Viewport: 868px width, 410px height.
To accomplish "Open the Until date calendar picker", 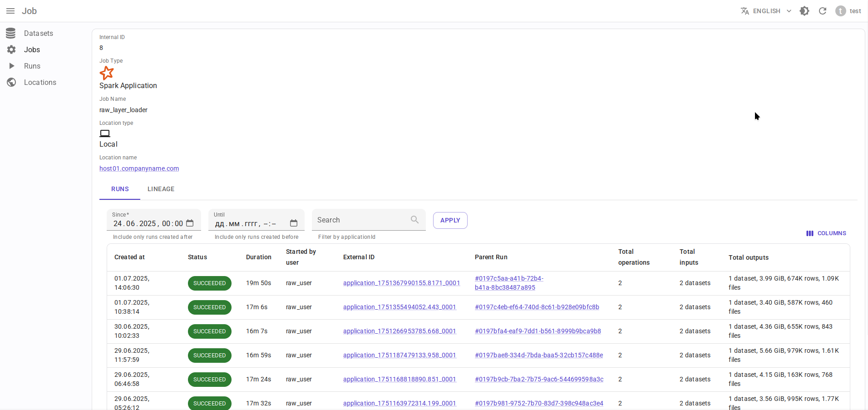I will pos(294,223).
